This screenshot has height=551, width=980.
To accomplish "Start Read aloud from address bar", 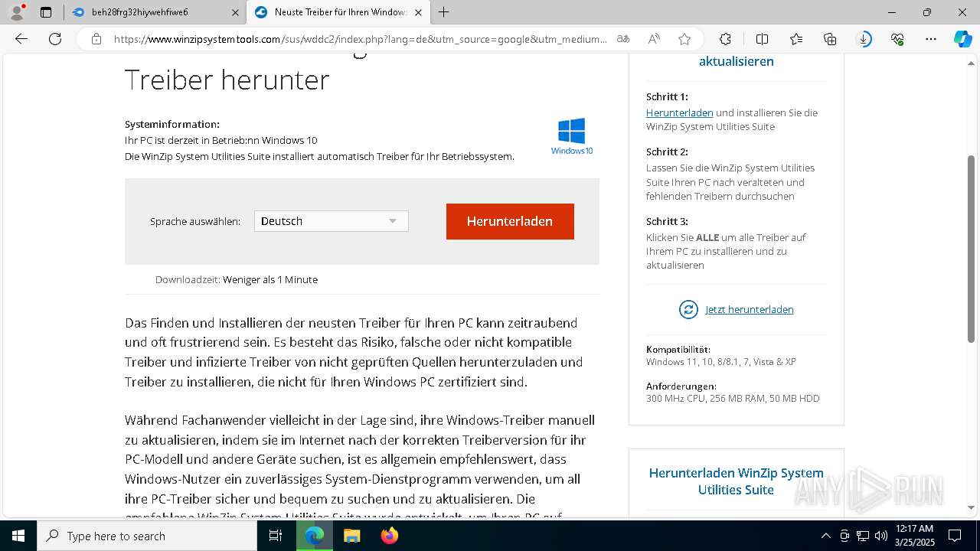I will [x=654, y=39].
